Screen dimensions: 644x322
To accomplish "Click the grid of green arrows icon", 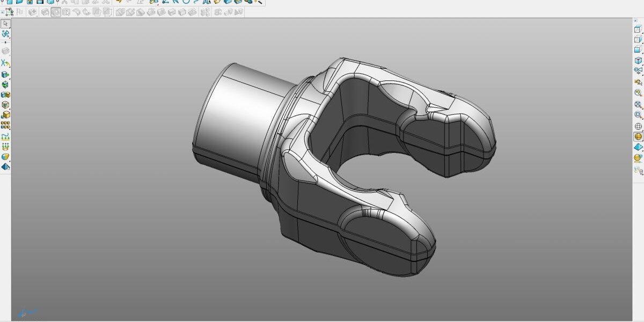I will [5, 146].
